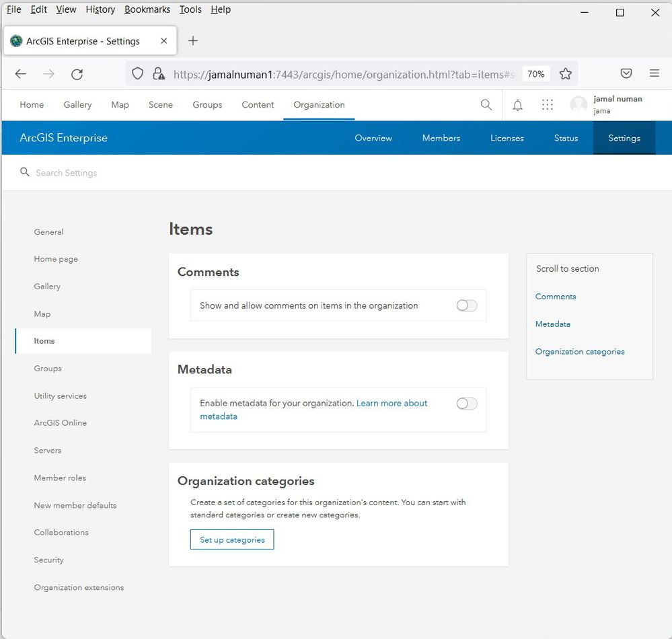Image resolution: width=672 pixels, height=639 pixels.
Task: Click the browser forward arrow
Action: (49, 74)
